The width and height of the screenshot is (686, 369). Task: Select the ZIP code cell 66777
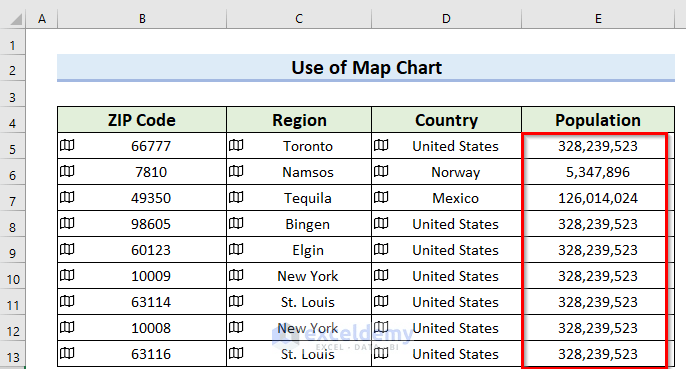click(142, 146)
